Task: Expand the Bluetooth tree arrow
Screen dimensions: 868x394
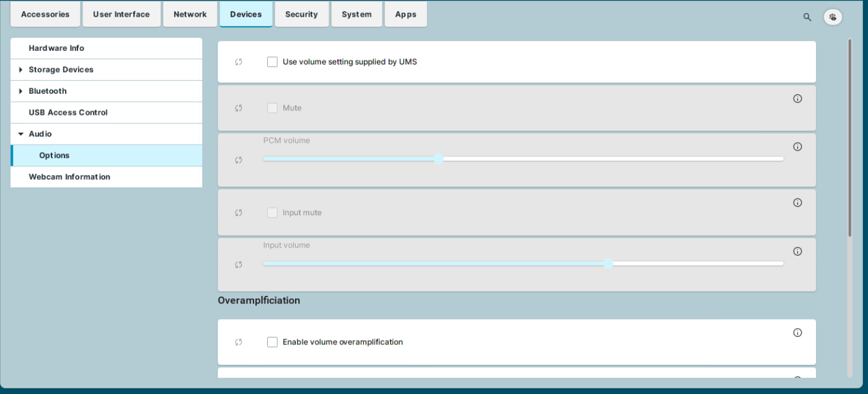Action: [20, 91]
